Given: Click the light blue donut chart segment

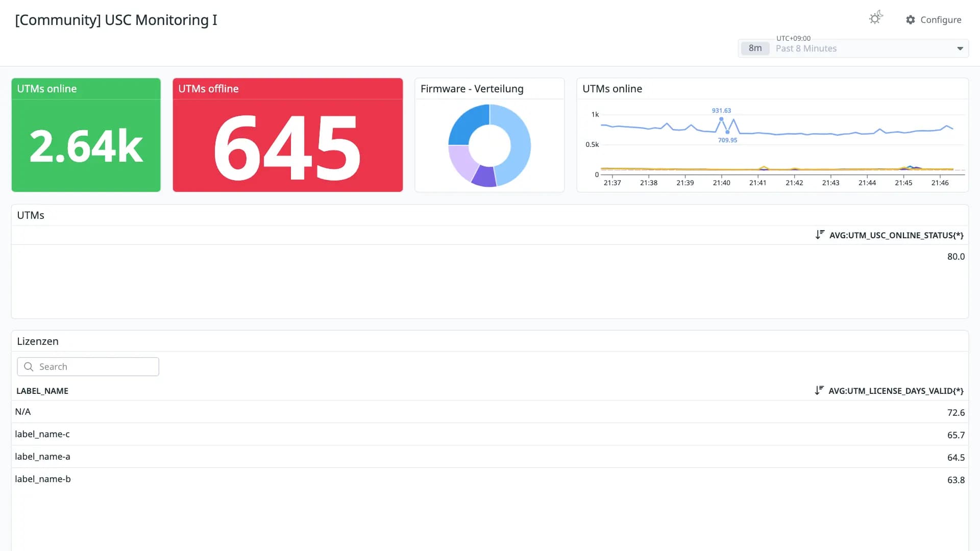Looking at the screenshot, I should click(x=520, y=145).
